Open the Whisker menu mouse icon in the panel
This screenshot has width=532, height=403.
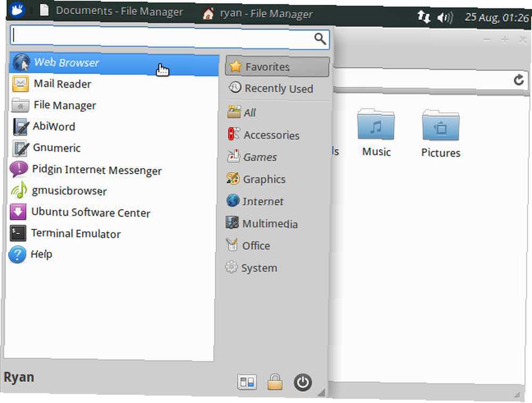click(18, 9)
